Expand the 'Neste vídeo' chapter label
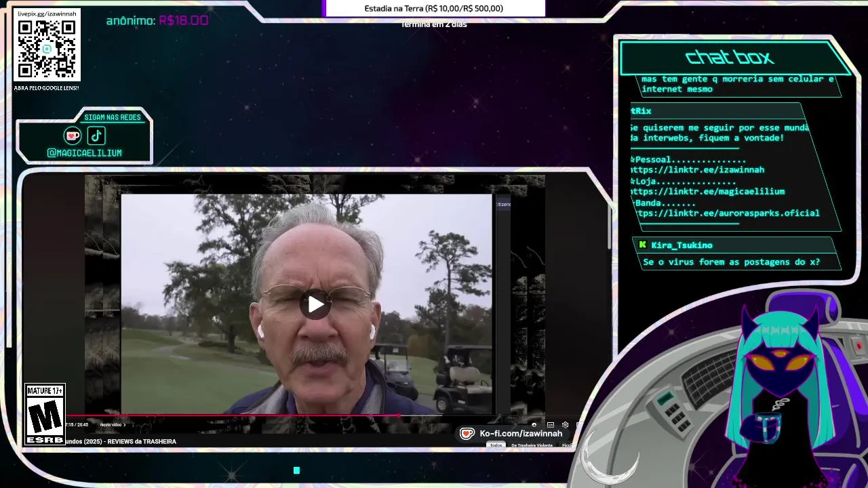 pyautogui.click(x=113, y=425)
